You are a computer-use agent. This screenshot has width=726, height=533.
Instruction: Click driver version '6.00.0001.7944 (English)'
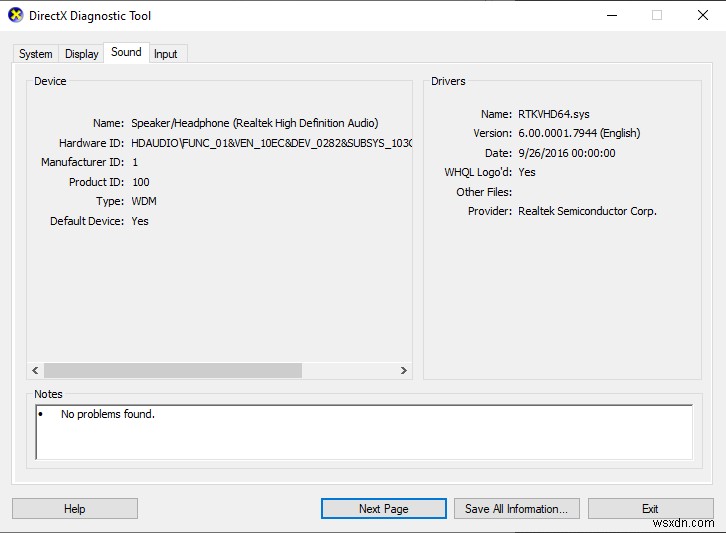point(579,133)
